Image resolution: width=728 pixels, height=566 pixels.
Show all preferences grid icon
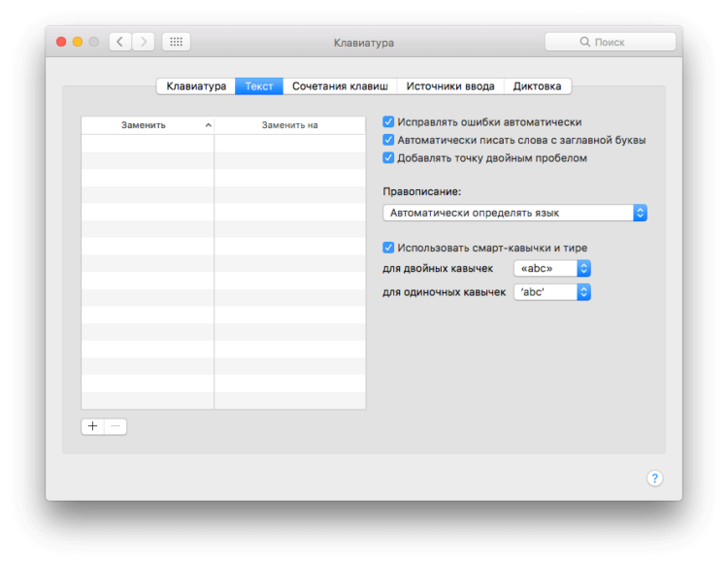pyautogui.click(x=176, y=42)
